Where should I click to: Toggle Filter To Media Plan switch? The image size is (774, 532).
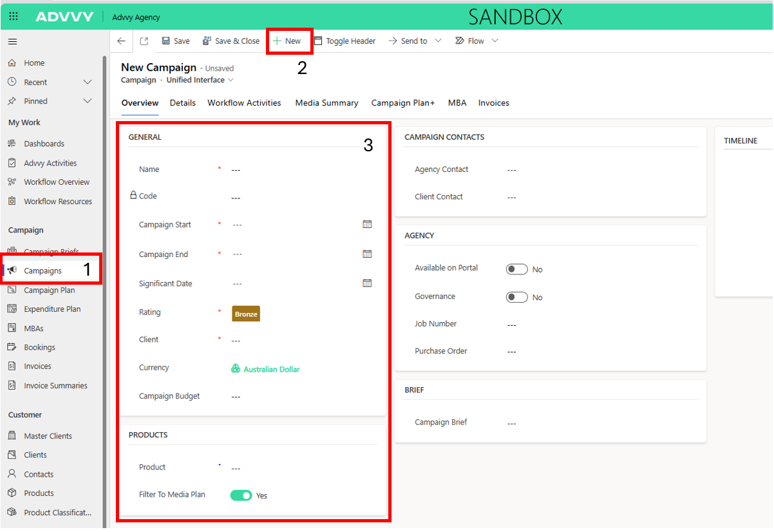241,495
